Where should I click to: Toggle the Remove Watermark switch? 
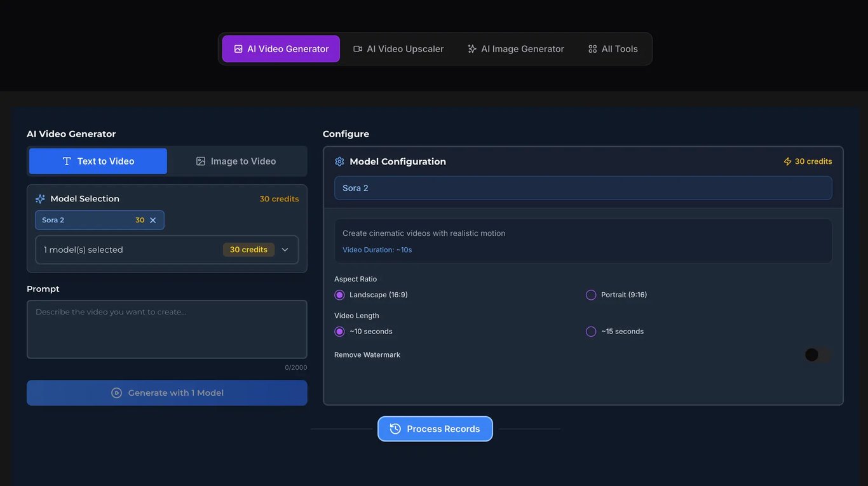pyautogui.click(x=818, y=355)
